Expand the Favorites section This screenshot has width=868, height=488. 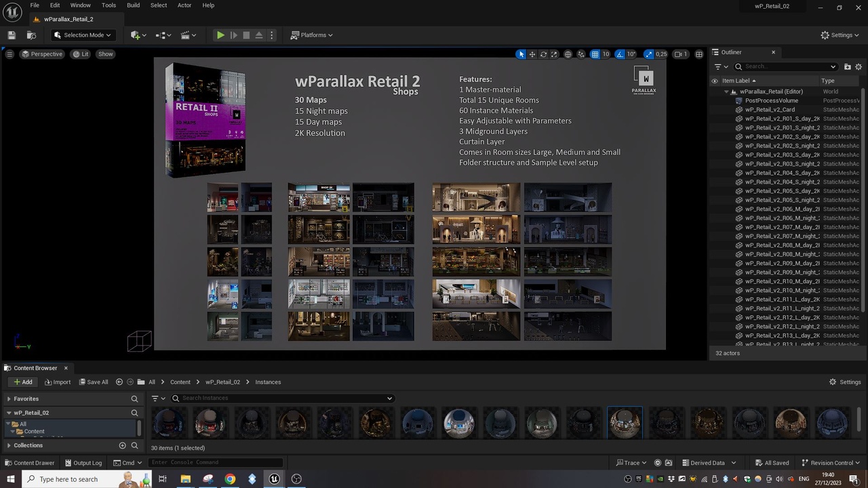click(x=9, y=399)
